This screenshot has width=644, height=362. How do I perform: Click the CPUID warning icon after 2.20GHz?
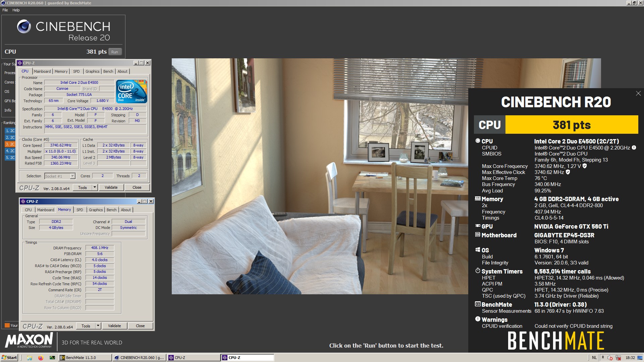click(634, 147)
